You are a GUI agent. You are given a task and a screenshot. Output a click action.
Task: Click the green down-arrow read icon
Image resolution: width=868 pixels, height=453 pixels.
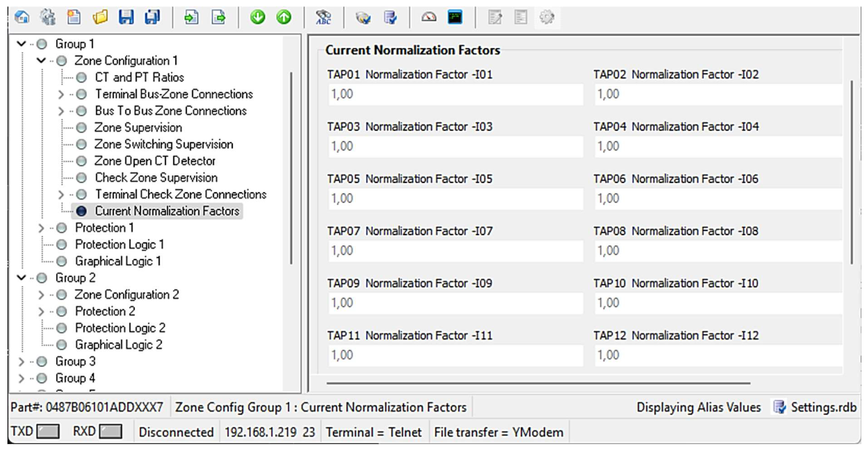point(258,17)
